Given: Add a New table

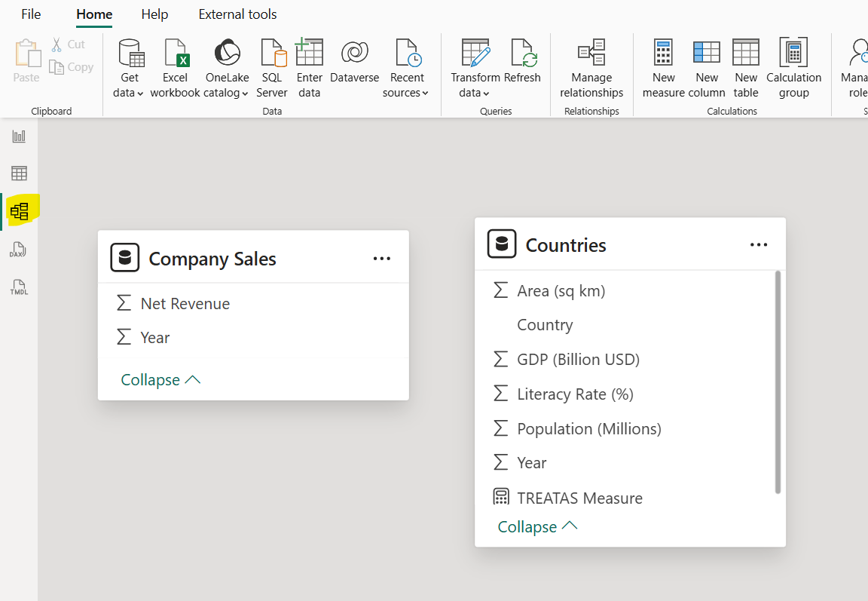Looking at the screenshot, I should (746, 68).
